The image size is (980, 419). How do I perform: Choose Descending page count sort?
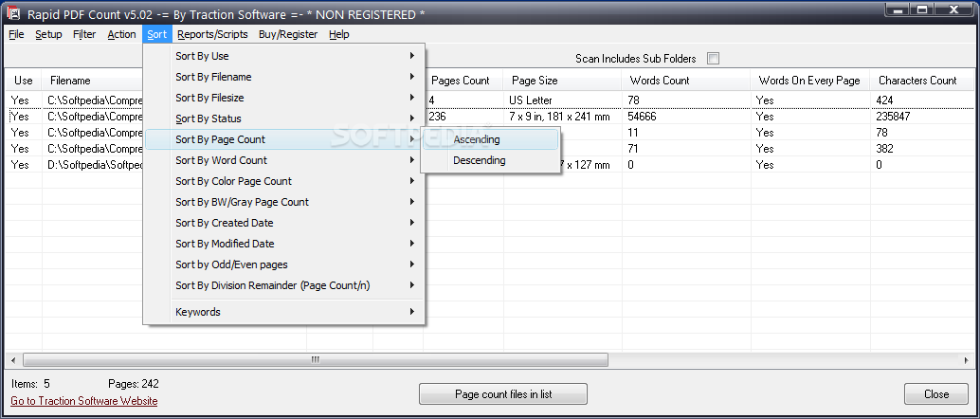click(490, 160)
